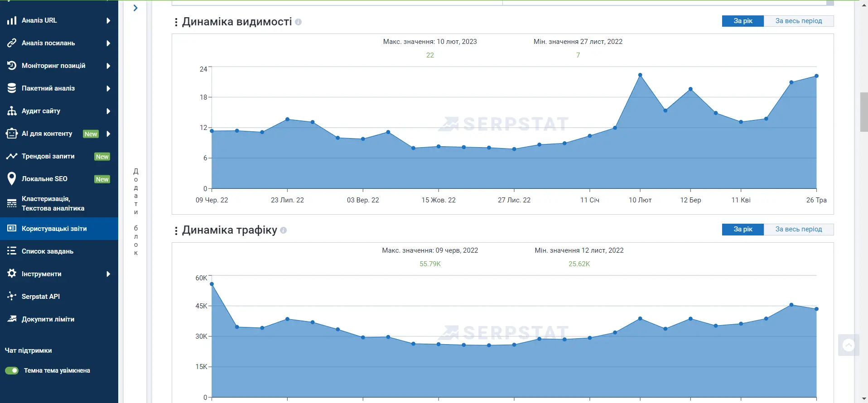Click the info icon next to Динаміка трафіку
This screenshot has width=868, height=403.
[x=283, y=230]
